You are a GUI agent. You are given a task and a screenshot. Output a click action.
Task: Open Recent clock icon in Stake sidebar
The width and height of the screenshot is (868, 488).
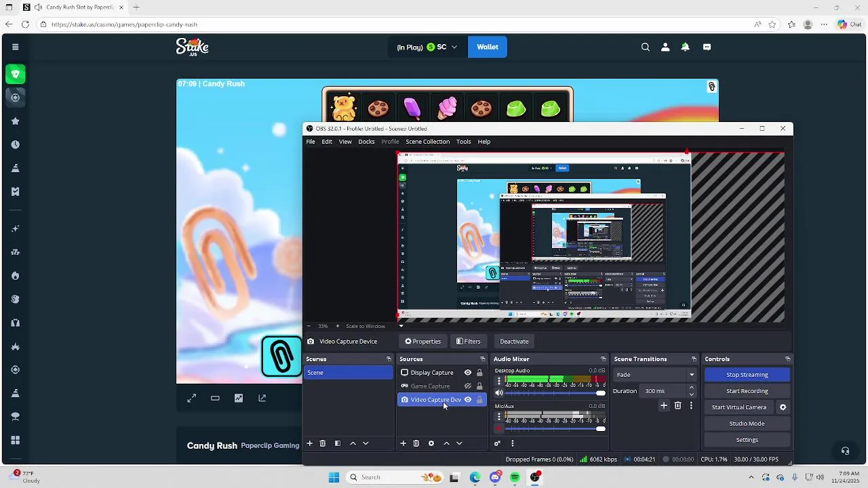pyautogui.click(x=15, y=144)
